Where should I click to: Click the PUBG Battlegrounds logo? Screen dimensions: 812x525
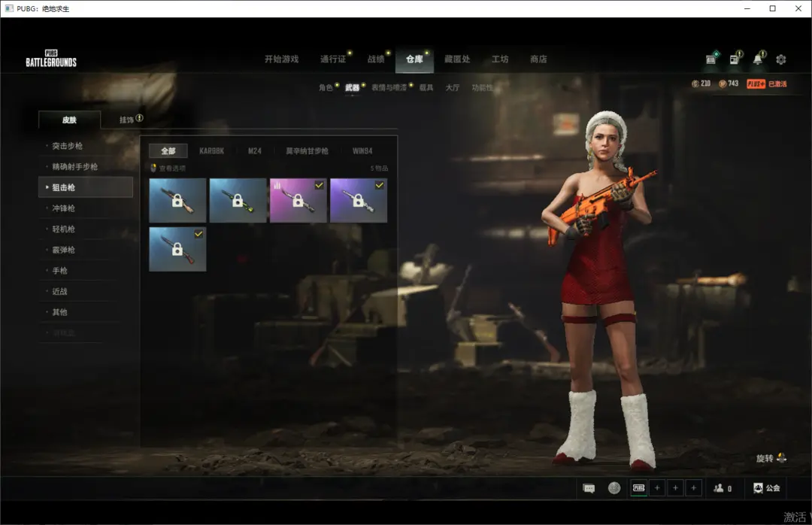pos(51,59)
